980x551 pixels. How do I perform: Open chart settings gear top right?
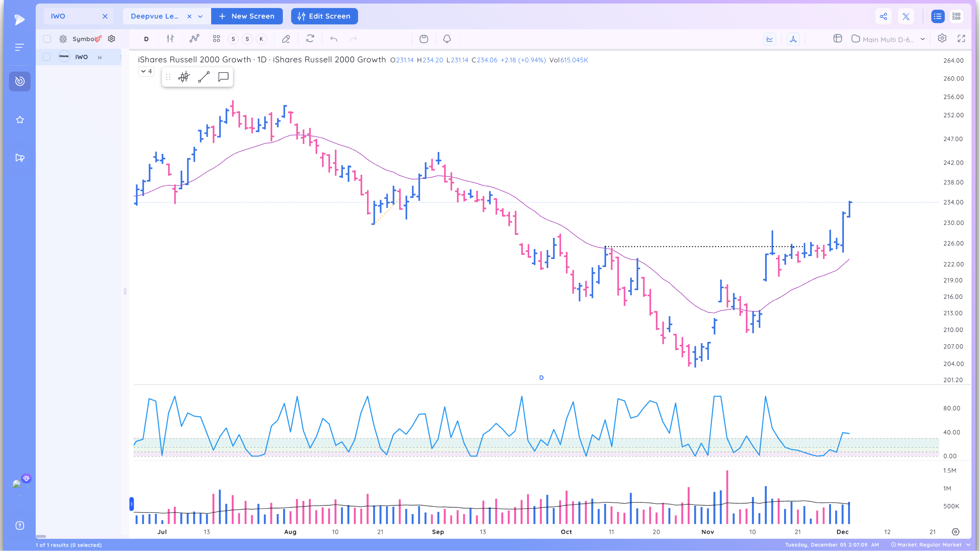coord(942,38)
